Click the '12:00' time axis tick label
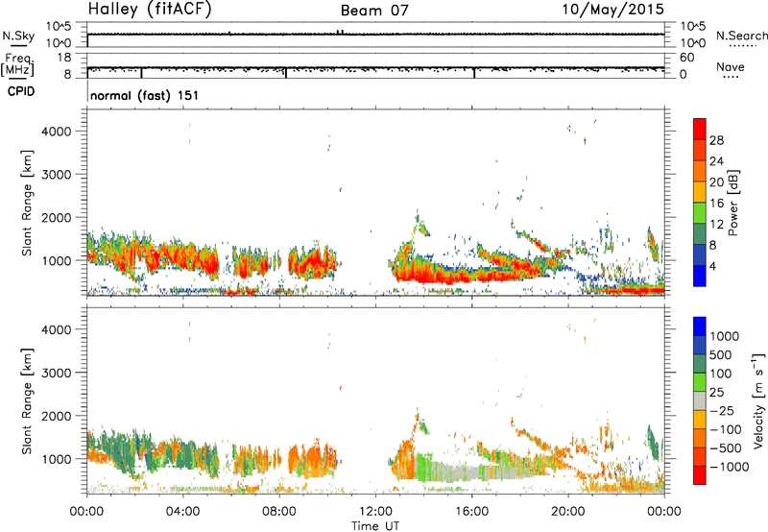Viewport: 768px width, 532px height. (375, 512)
